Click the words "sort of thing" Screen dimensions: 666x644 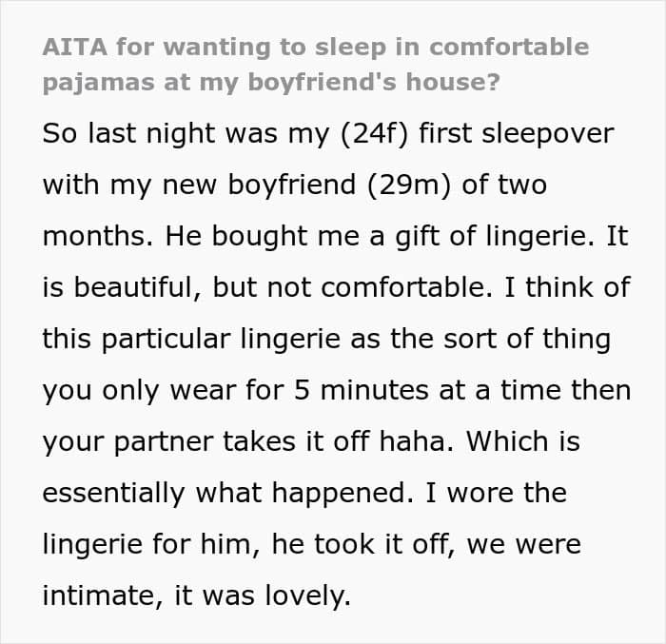coord(527,339)
